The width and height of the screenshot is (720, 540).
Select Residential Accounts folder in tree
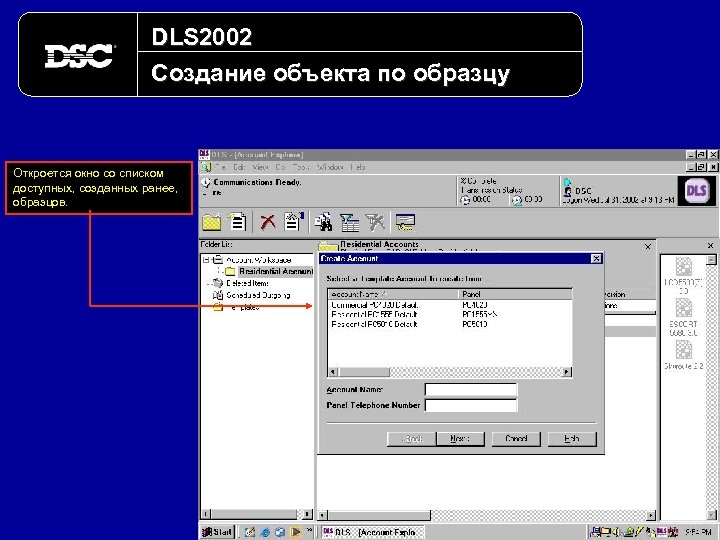pyautogui.click(x=276, y=271)
